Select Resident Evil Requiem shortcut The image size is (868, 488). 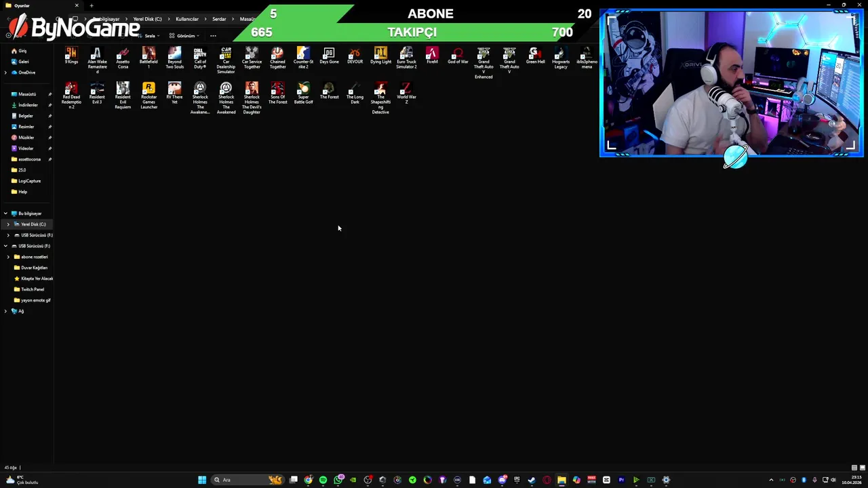(123, 96)
